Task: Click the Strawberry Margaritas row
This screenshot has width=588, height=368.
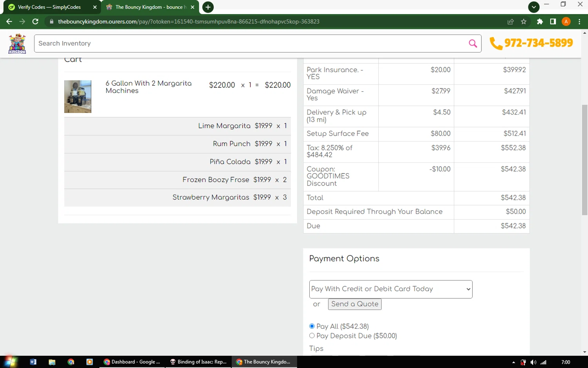Action: click(x=178, y=197)
